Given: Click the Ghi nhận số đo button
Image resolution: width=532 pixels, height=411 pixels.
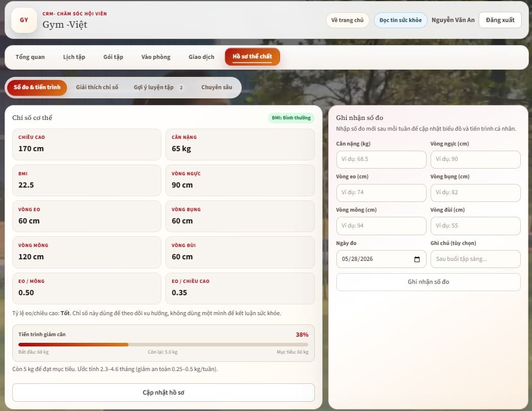Looking at the screenshot, I should pos(428,282).
